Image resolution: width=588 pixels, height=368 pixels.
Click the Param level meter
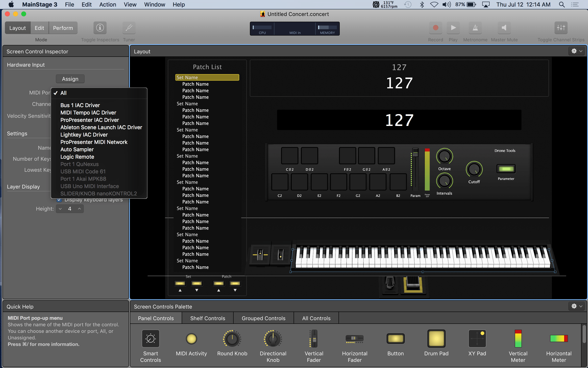(427, 169)
